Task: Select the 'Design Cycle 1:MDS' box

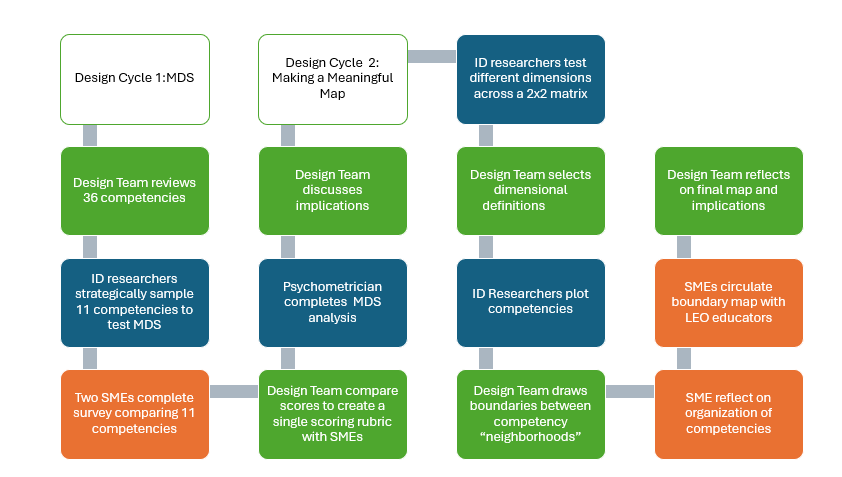Action: click(135, 79)
